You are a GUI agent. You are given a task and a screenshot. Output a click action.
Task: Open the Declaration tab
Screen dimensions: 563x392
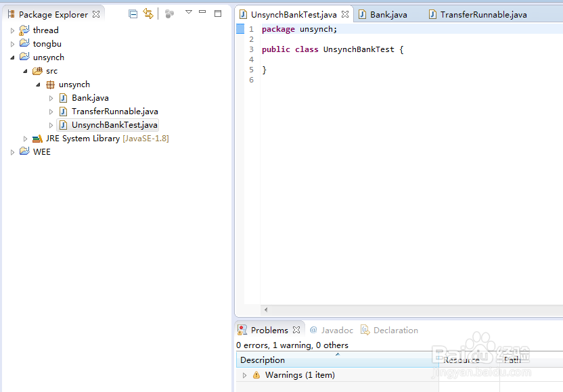pos(396,330)
